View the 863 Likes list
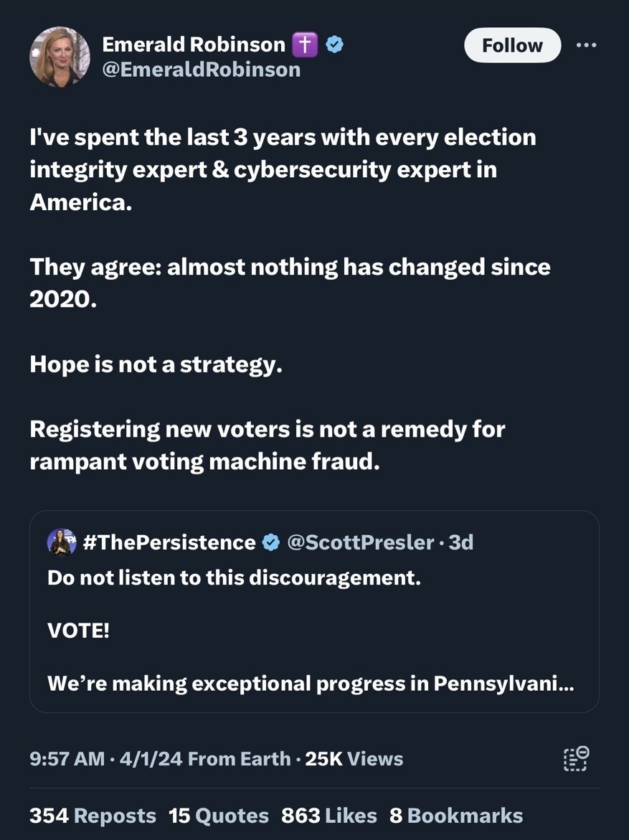Viewport: 629px width, 840px height. 328,816
